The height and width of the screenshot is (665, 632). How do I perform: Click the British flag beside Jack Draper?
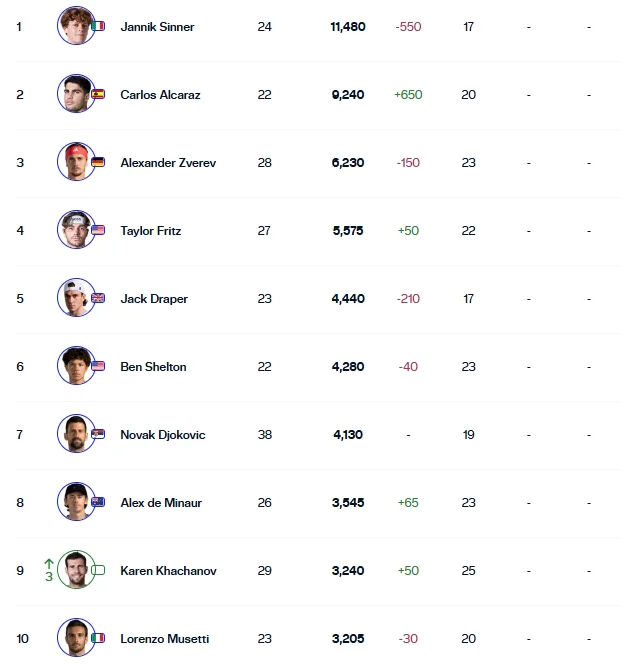pos(98,298)
